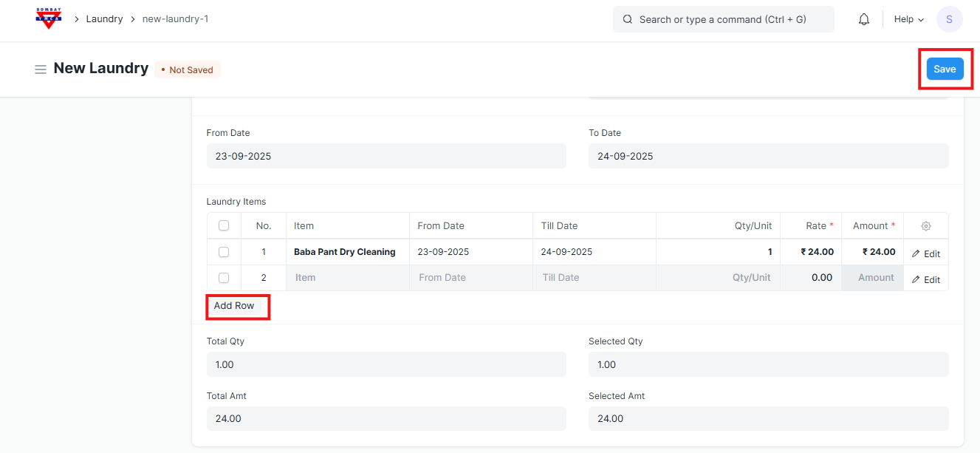Image resolution: width=980 pixels, height=453 pixels.
Task: Check the row 2 checkbox
Action: (x=224, y=278)
